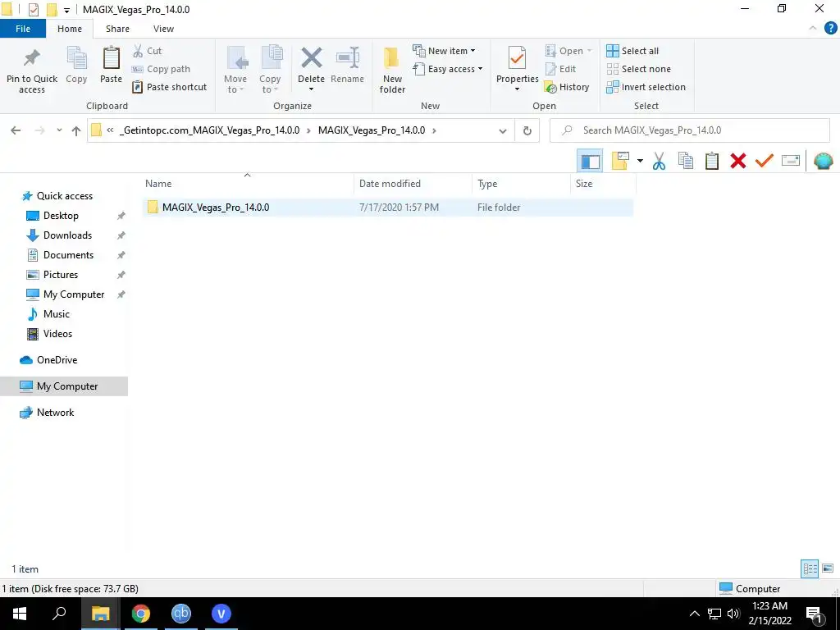Click the blue shell icon in toolbar

823,161
